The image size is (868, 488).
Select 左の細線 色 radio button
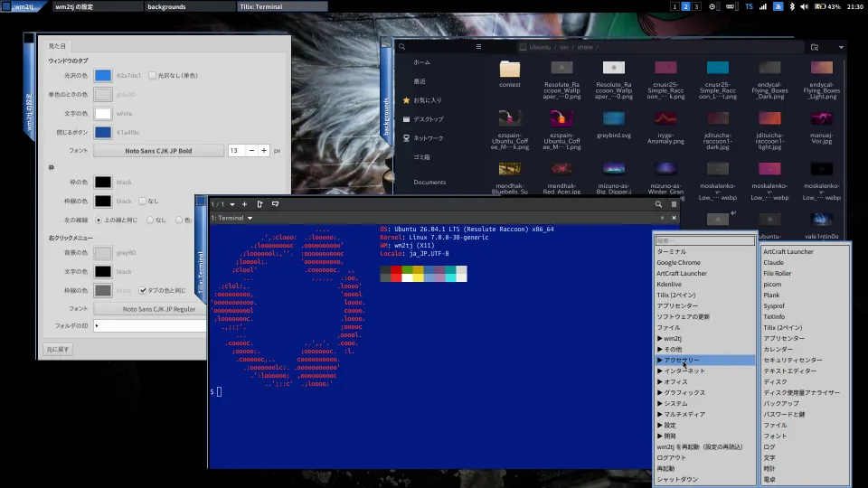click(179, 220)
